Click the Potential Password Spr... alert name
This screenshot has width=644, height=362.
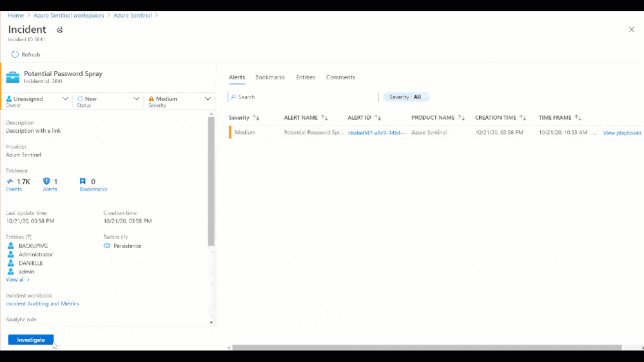[314, 133]
